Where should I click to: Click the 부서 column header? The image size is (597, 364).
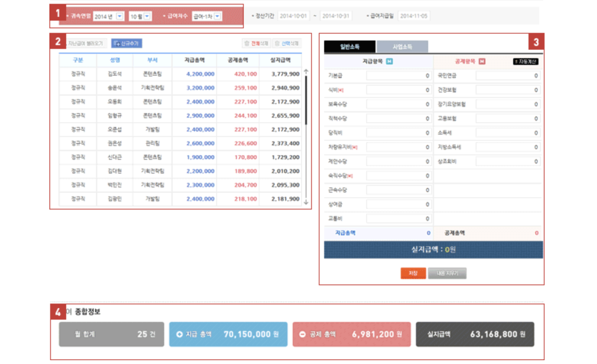tap(152, 60)
